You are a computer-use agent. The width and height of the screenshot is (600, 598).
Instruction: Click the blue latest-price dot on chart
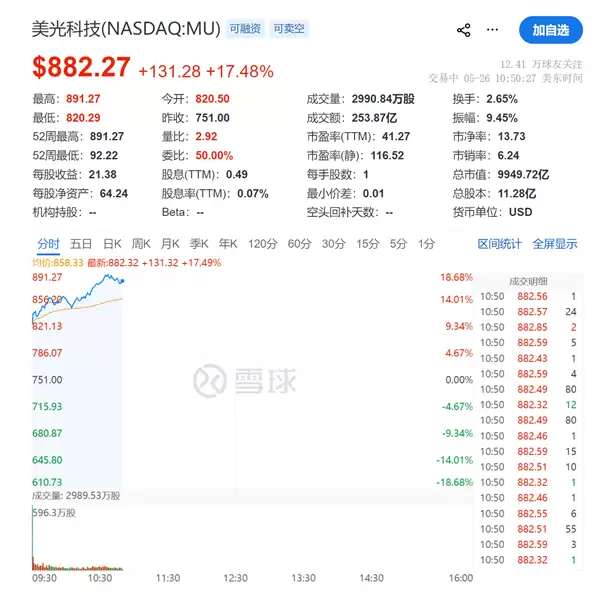pos(122,281)
